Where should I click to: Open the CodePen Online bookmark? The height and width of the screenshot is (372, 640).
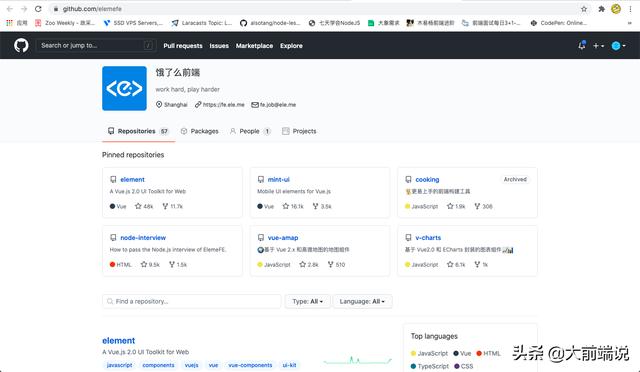[559, 23]
